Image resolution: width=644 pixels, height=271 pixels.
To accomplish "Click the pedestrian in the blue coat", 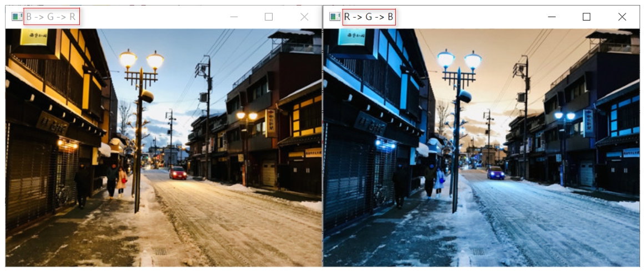I will tap(440, 181).
